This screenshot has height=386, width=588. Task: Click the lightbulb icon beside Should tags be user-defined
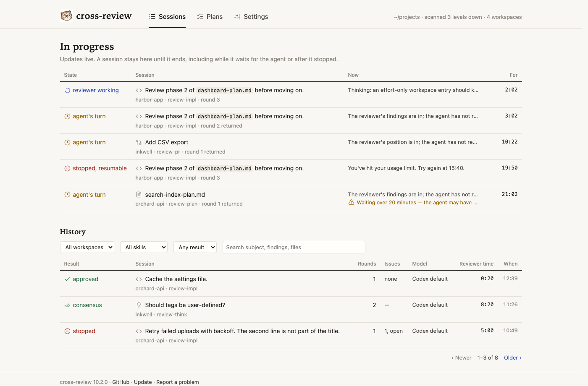(139, 305)
